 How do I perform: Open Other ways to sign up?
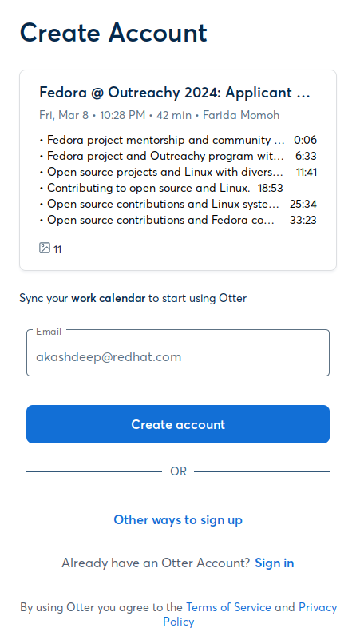(x=178, y=519)
